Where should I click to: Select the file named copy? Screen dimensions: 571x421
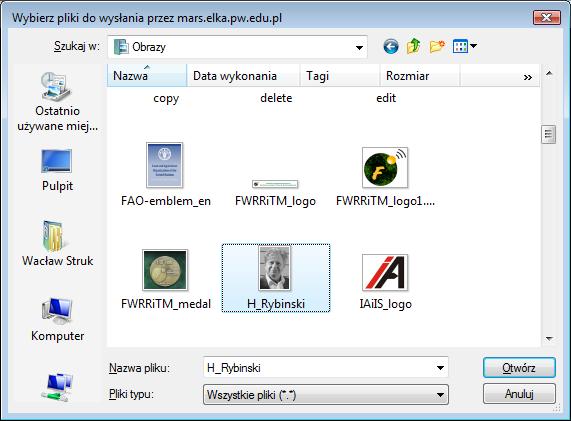166,98
